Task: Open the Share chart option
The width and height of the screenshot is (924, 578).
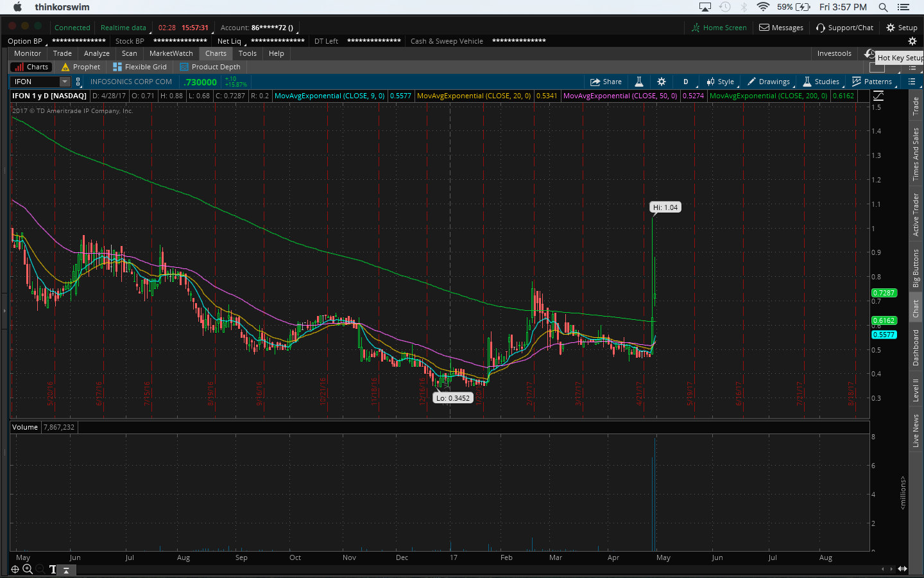Action: (x=606, y=82)
